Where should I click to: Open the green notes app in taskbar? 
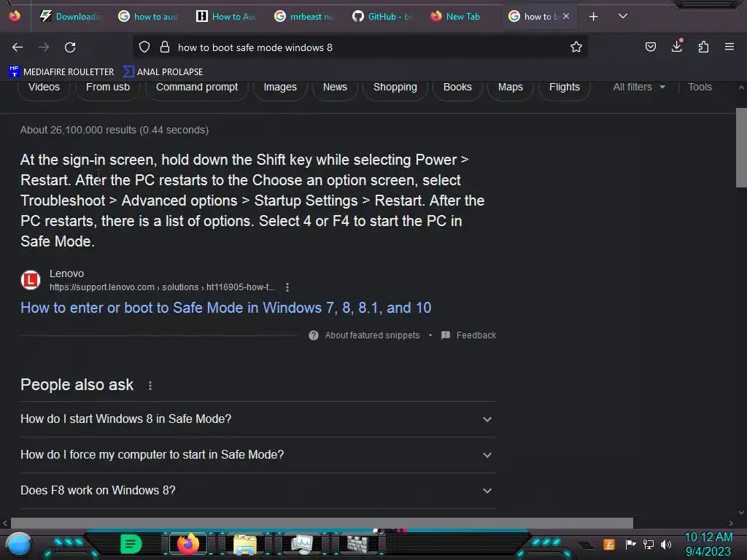pos(131,544)
